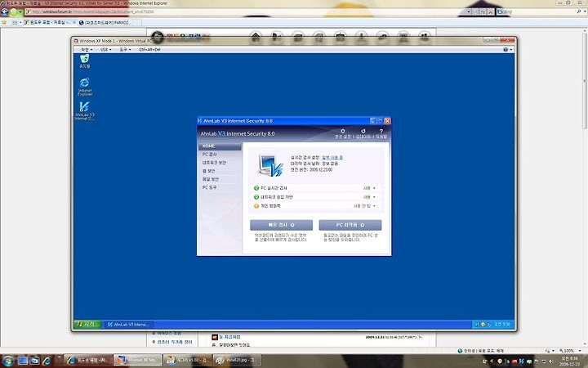This screenshot has width=588, height=368.
Task: Select HOME in AhnLab sidebar
Action: 220,146
